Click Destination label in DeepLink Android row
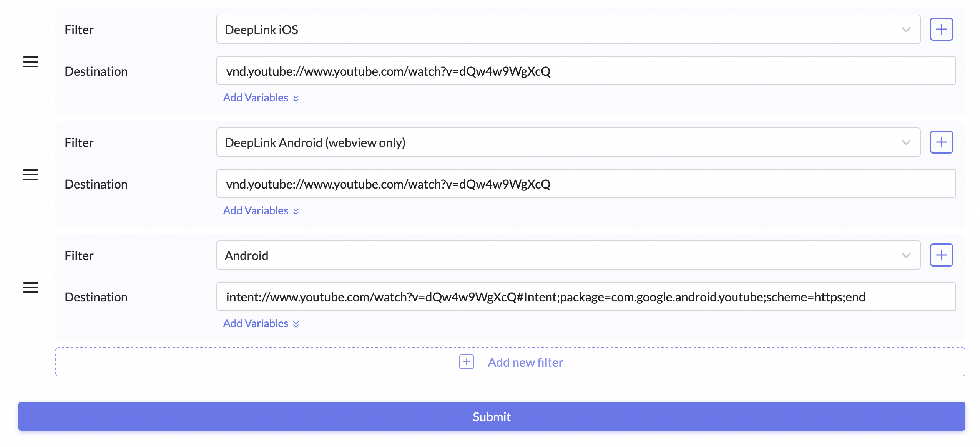Screen dimensions: 980x447 96,184
